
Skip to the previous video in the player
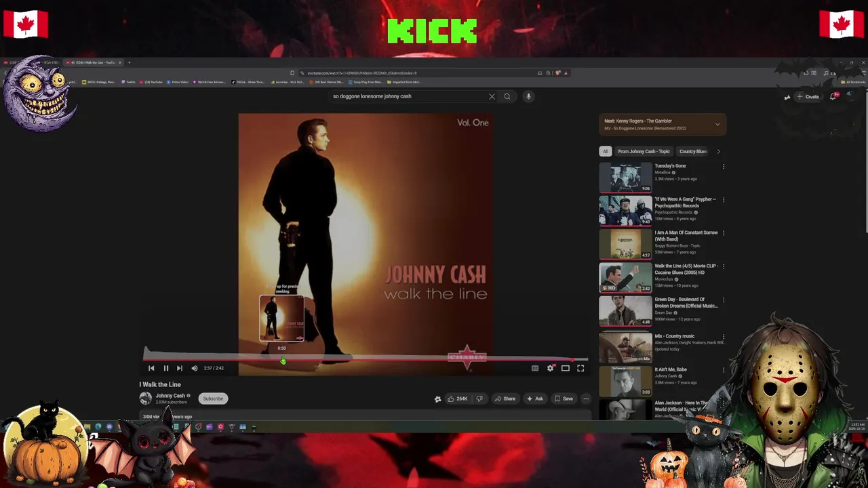point(151,368)
